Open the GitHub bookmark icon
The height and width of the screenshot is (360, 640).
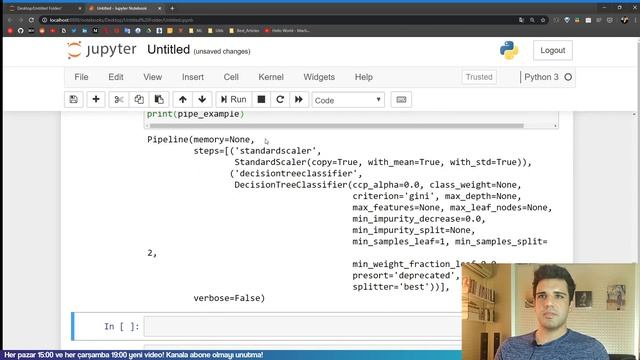(20, 31)
